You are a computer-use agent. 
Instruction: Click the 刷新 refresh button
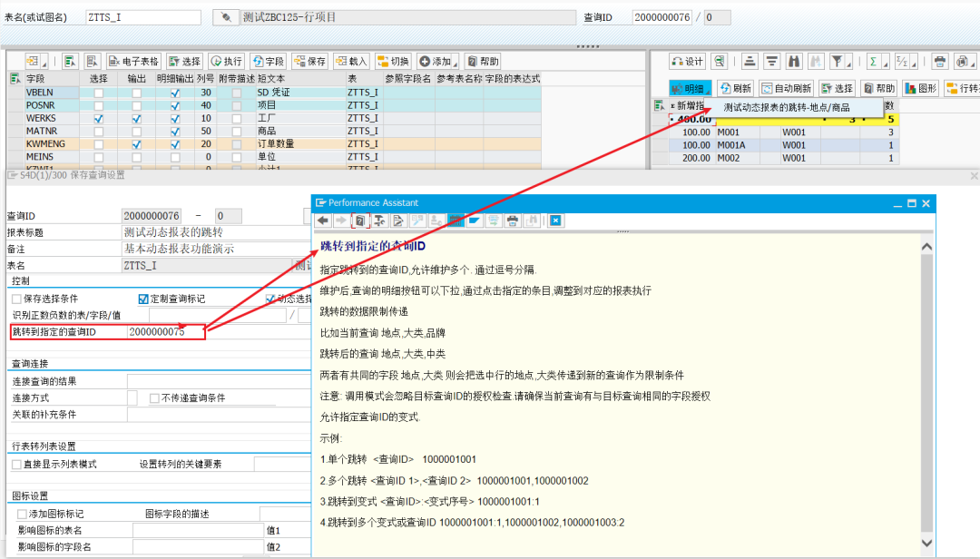coord(735,88)
